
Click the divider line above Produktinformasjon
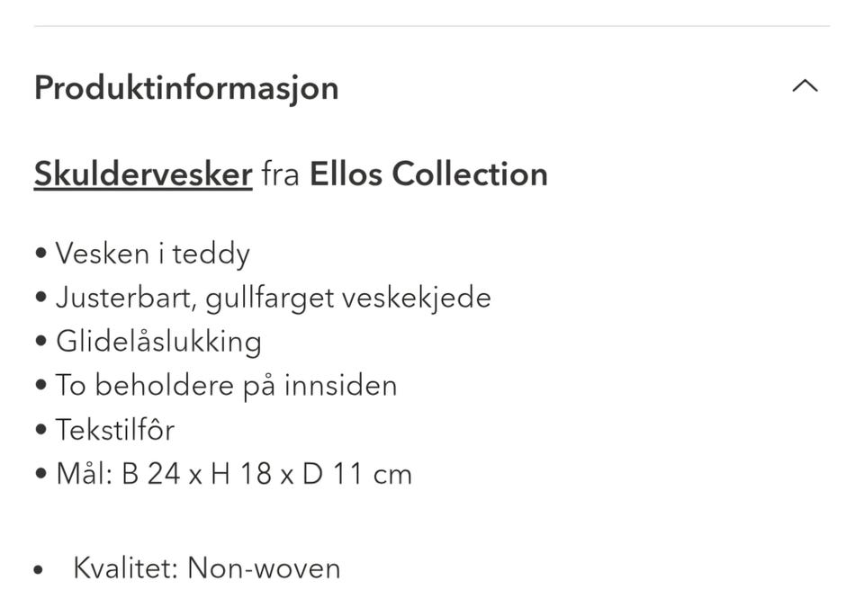[432, 24]
